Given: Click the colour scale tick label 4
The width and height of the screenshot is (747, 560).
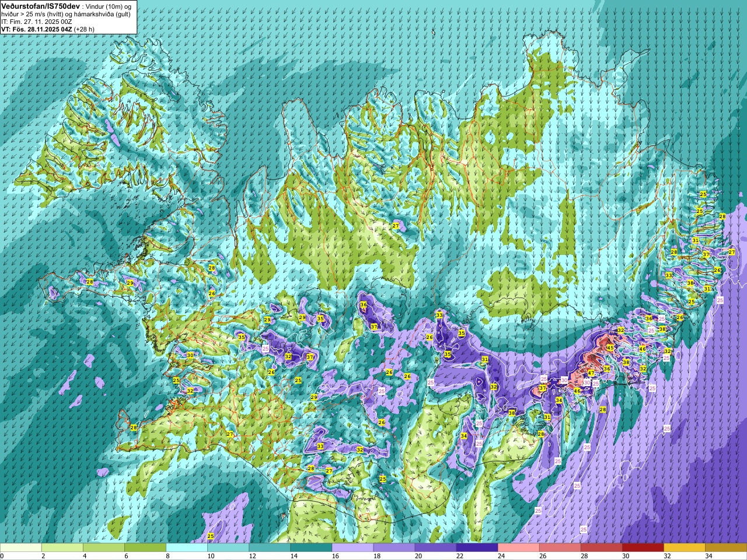Looking at the screenshot, I should pyautogui.click(x=85, y=556).
